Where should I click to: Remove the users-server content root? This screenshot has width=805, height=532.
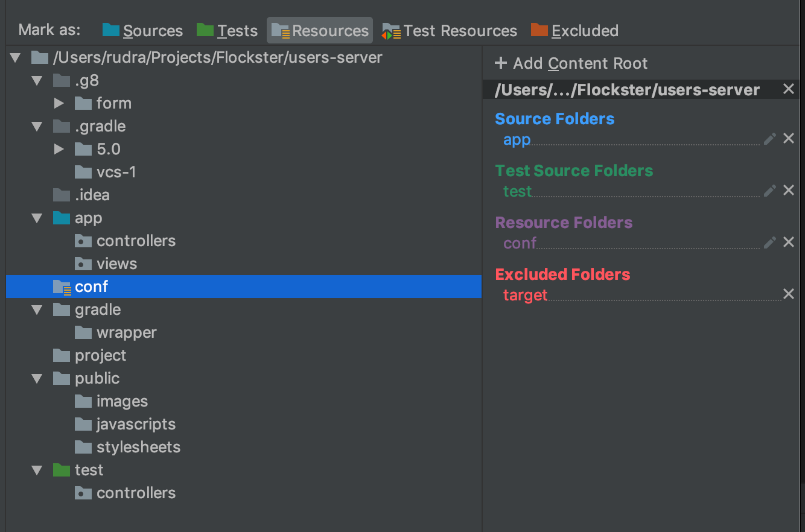[x=789, y=89]
